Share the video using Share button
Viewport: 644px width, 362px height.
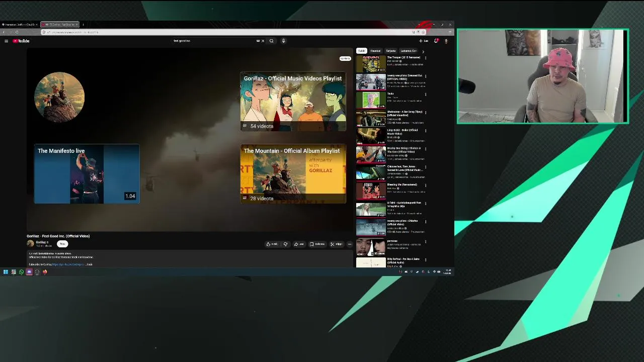point(299,244)
